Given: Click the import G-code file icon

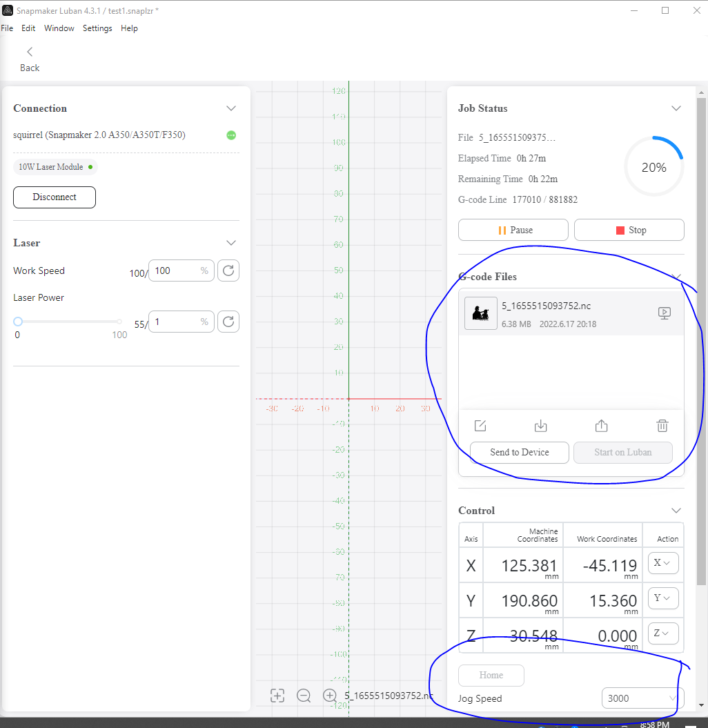Looking at the screenshot, I should point(541,425).
